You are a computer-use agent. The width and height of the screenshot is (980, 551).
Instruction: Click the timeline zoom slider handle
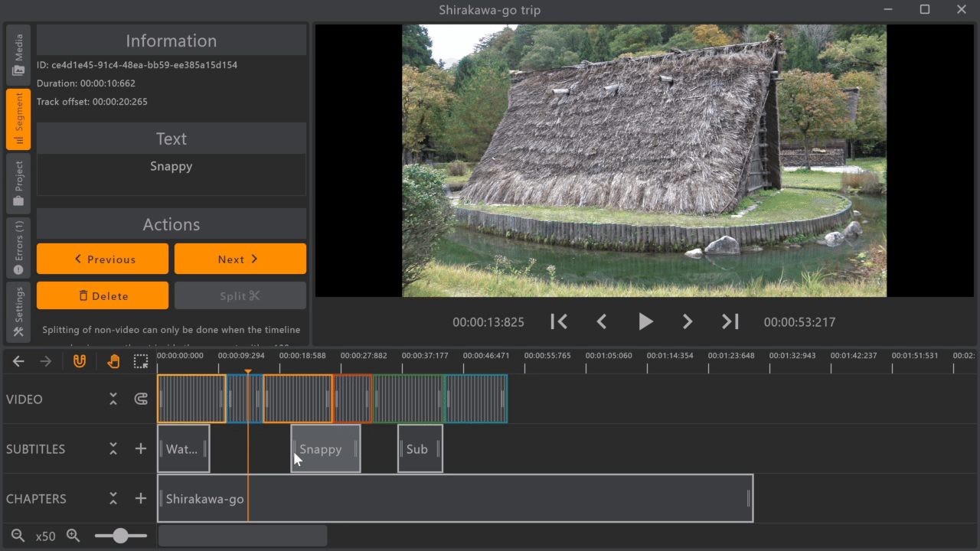(x=120, y=536)
